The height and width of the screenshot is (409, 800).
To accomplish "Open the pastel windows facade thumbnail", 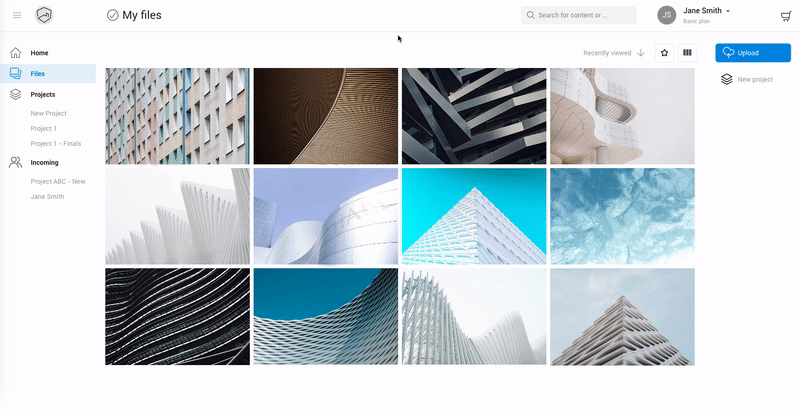I will tap(178, 116).
